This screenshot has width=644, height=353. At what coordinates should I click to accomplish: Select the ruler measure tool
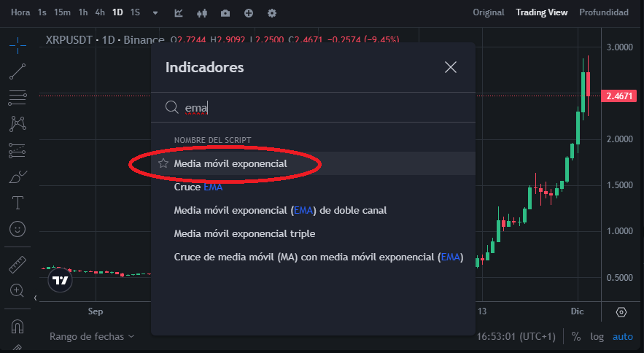click(x=18, y=265)
